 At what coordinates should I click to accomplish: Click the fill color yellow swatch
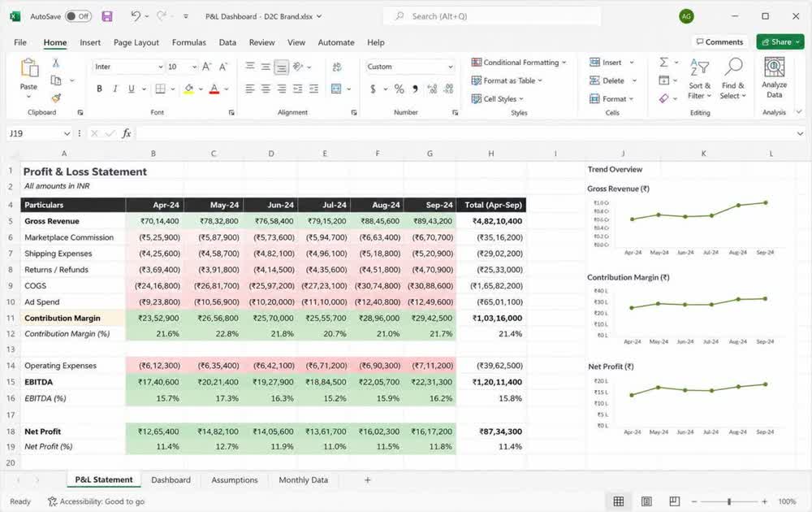[188, 89]
